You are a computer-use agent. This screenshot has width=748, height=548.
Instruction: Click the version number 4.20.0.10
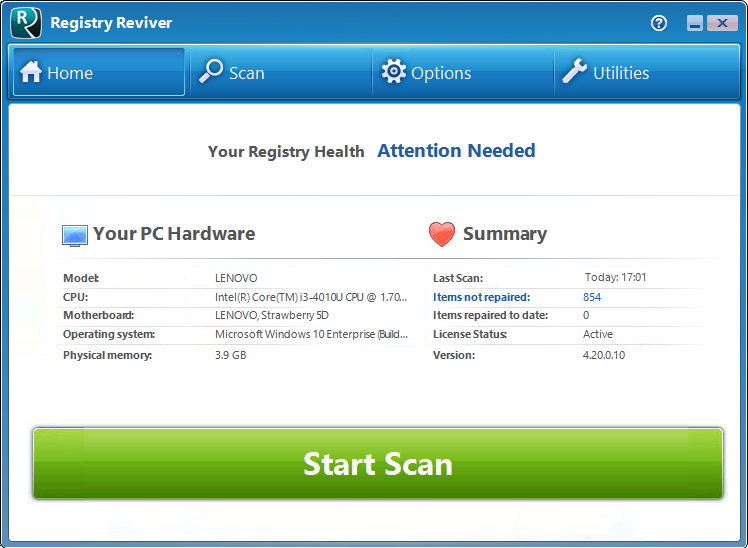(604, 355)
